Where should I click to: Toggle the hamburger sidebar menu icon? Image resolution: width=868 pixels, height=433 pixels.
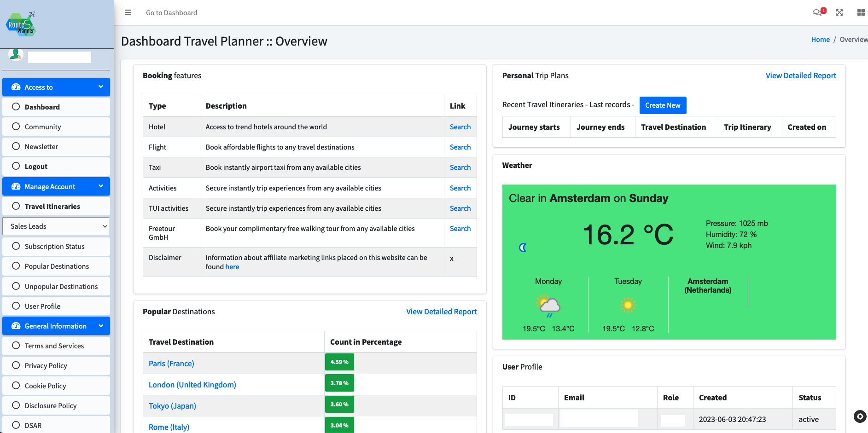(128, 12)
